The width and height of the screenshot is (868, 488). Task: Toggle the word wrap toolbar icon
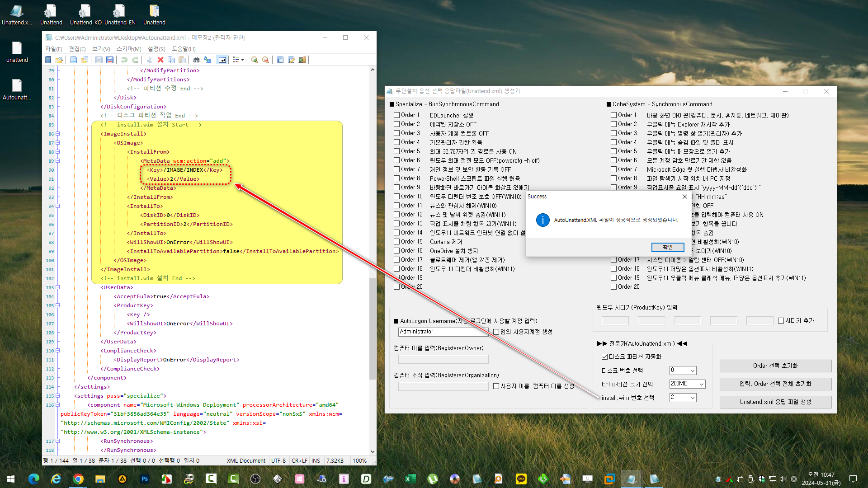coord(222,60)
